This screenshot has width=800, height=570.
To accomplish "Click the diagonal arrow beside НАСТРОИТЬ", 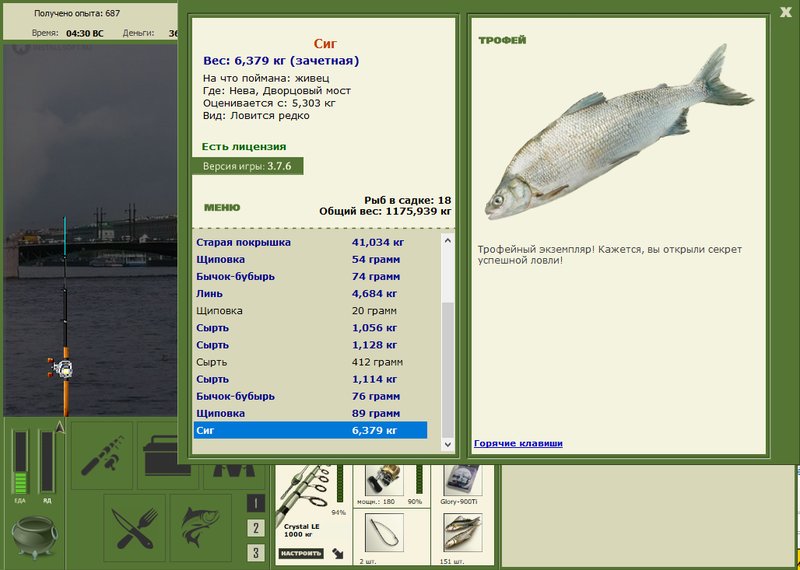I will pos(337,553).
